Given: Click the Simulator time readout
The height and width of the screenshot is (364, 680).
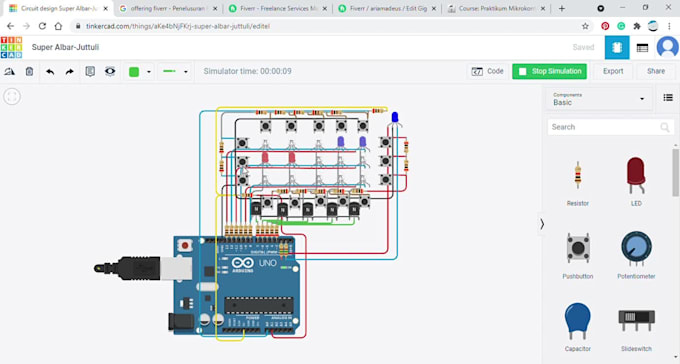Looking at the screenshot, I should click(x=248, y=71).
